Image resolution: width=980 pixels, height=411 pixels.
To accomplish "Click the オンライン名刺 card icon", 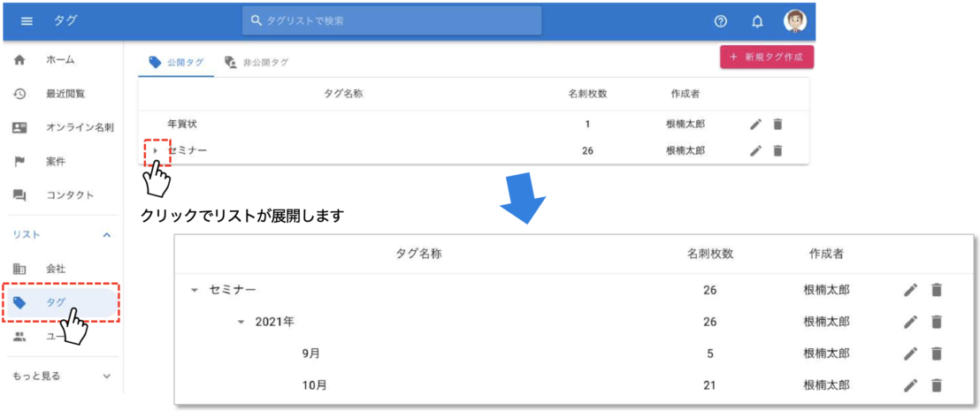I will tap(19, 127).
